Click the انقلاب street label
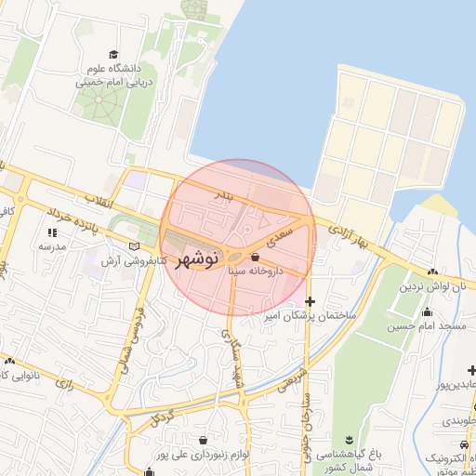This screenshot has height=476, width=476. tap(99, 202)
